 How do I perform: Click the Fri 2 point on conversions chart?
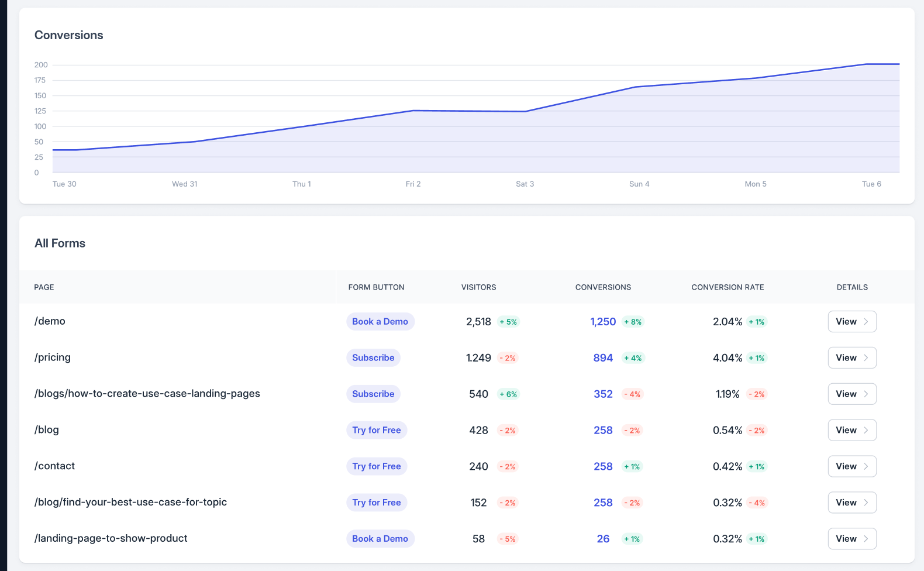click(x=413, y=111)
